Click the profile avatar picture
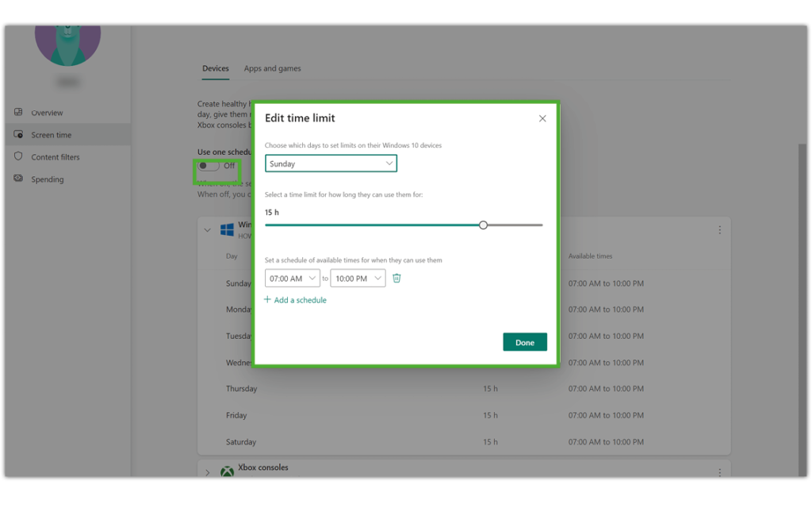This screenshot has width=812, height=508. pos(68,41)
